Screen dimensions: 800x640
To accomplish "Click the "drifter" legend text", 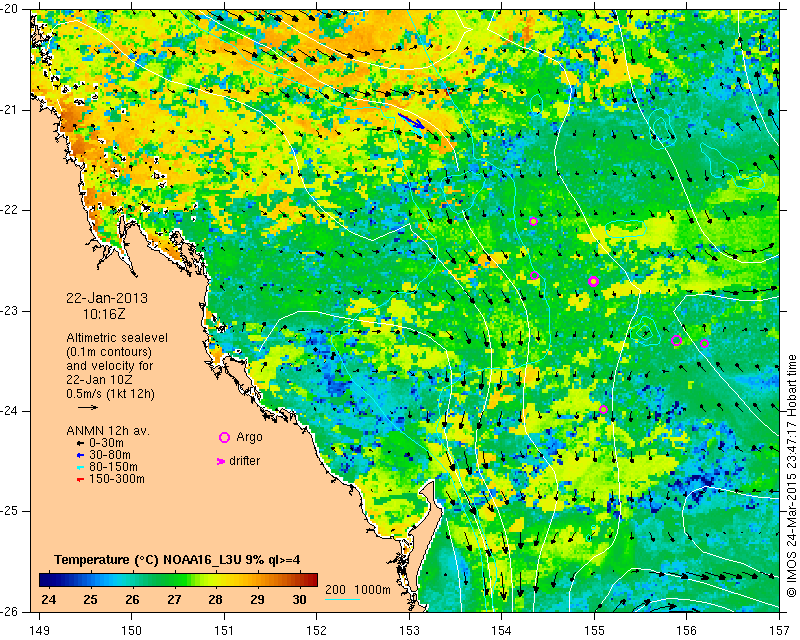I will tap(244, 461).
